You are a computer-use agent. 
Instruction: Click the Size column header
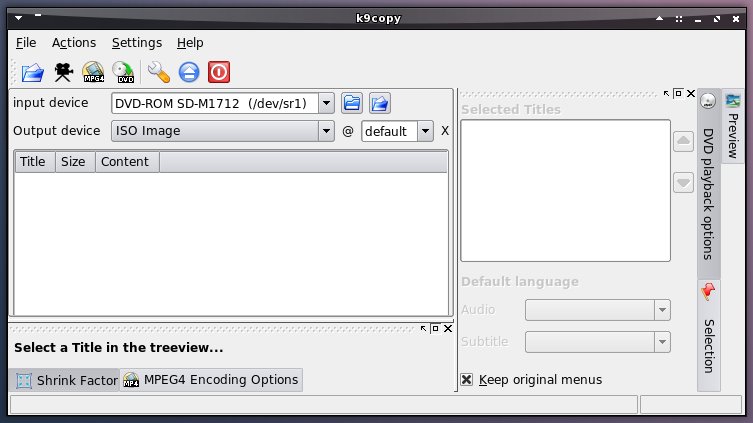(x=75, y=162)
